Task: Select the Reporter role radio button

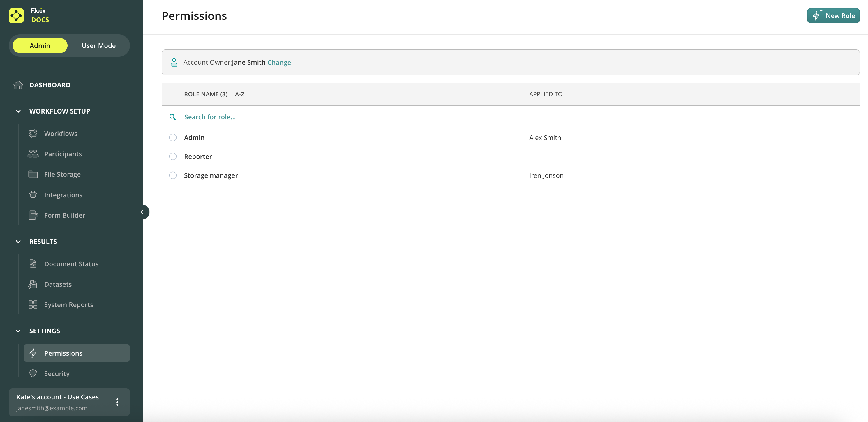Action: pos(173,156)
